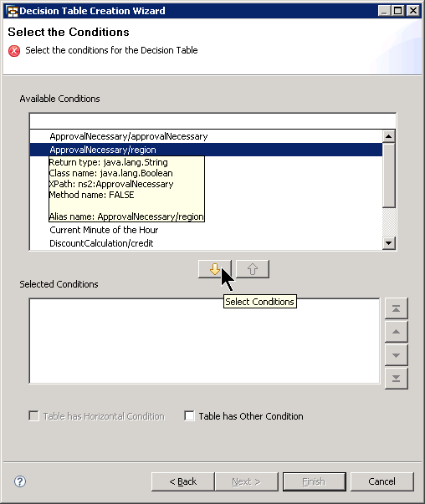The width and height of the screenshot is (425, 504).
Task: Open wizard help via question mark icon
Action: click(x=20, y=481)
